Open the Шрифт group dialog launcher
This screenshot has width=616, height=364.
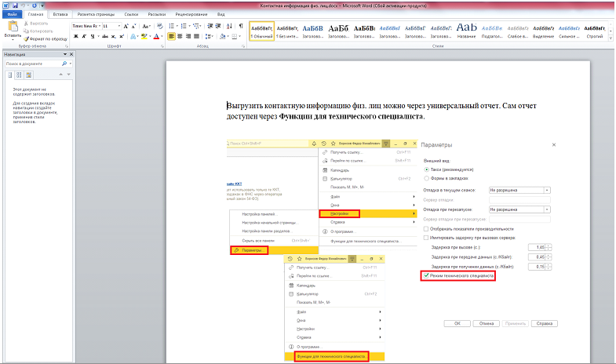162,46
